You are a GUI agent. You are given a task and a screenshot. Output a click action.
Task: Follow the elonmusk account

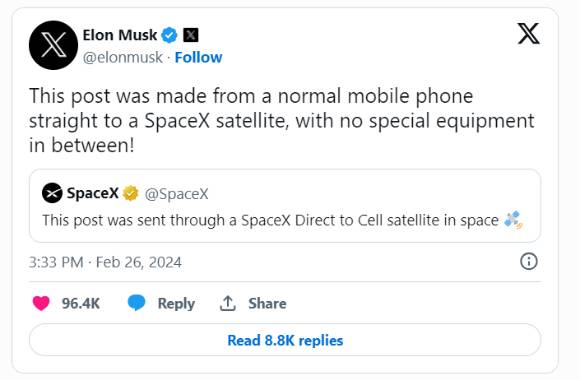coord(198,57)
